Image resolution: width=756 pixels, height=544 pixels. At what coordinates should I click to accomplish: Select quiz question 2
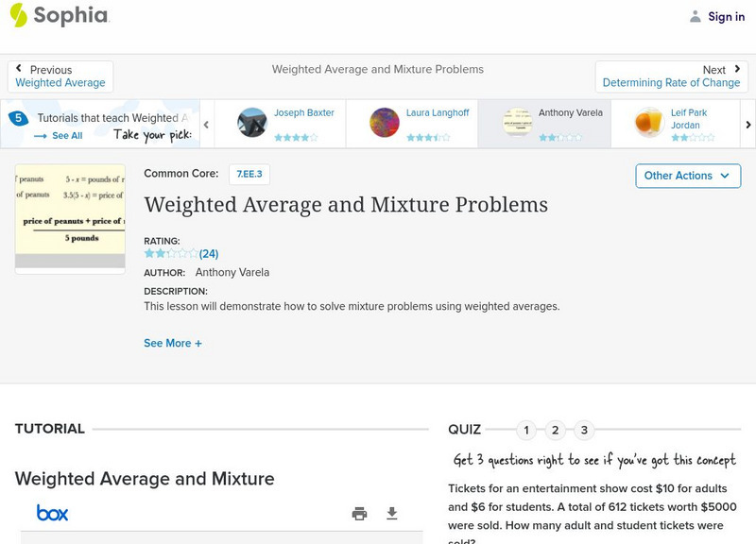556,431
